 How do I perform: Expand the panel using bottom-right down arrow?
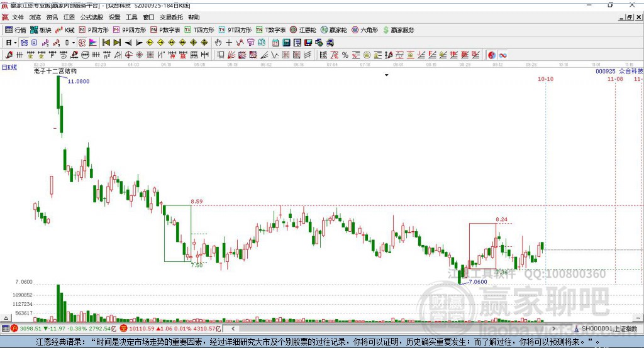639,318
